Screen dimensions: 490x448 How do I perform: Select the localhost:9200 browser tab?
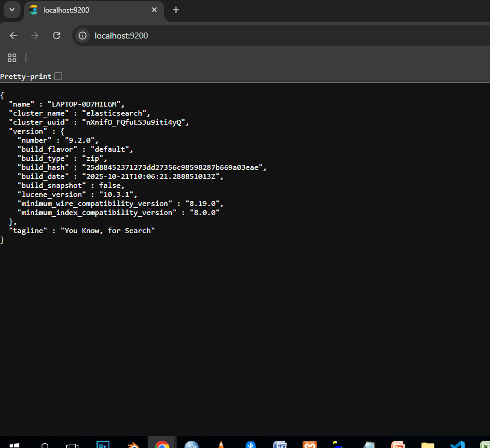tap(94, 10)
